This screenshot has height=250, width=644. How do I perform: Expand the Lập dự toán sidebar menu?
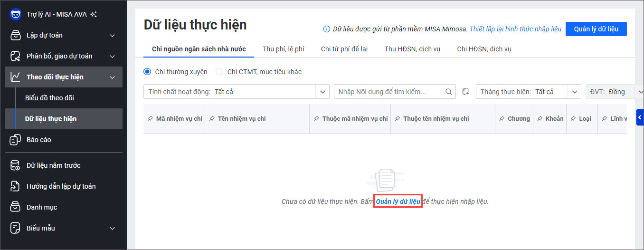112,35
